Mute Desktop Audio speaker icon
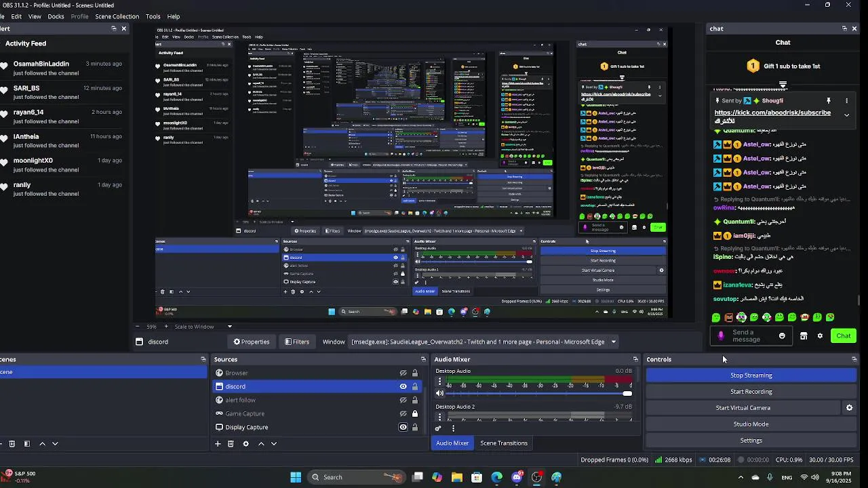The width and height of the screenshot is (868, 488). [x=439, y=393]
